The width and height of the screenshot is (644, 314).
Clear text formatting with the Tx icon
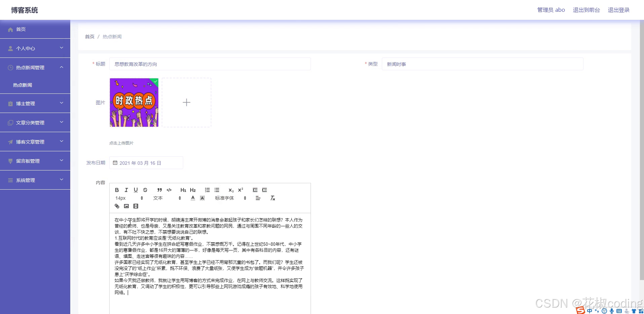273,198
